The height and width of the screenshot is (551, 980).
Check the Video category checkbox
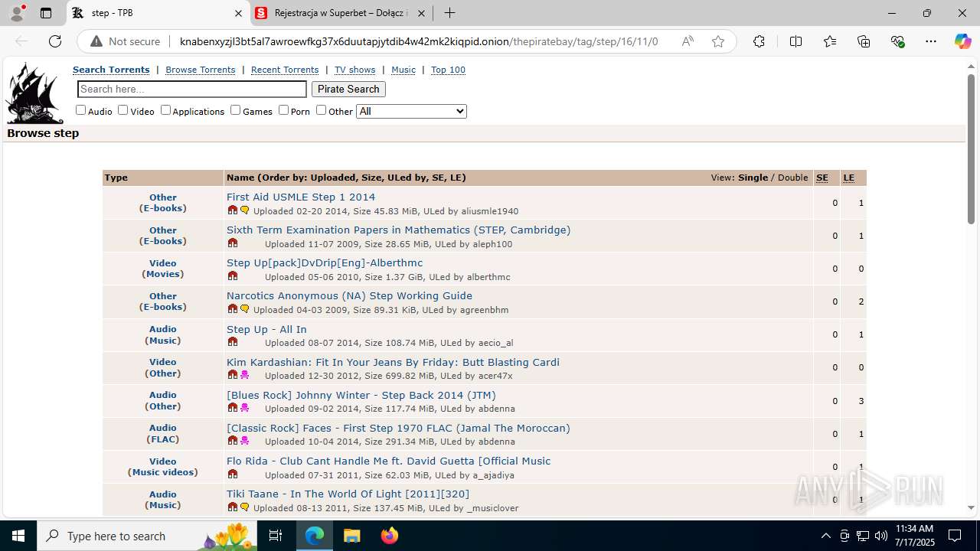(122, 110)
